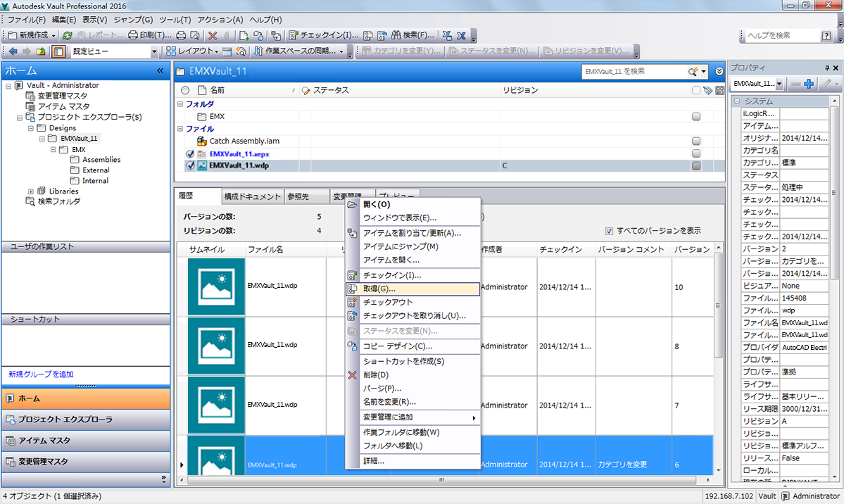Click the refresh icon in the main toolbar

68,35
